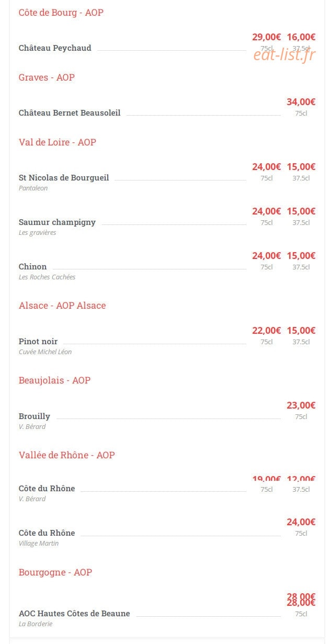Click Les gravières subtitle text
This screenshot has height=644, width=330.
[x=37, y=233]
